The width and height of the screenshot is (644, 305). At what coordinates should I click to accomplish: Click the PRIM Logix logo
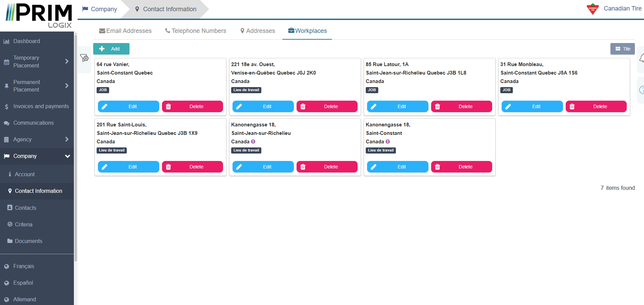(39, 16)
